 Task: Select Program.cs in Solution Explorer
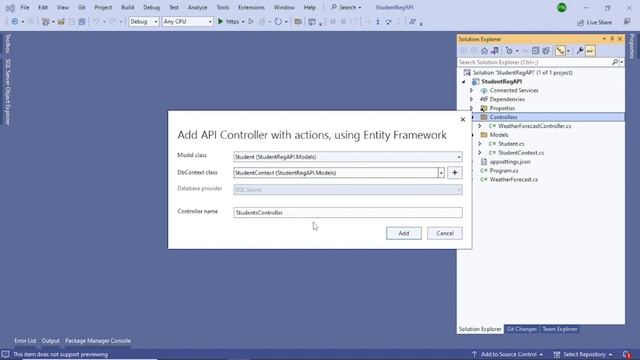point(504,171)
